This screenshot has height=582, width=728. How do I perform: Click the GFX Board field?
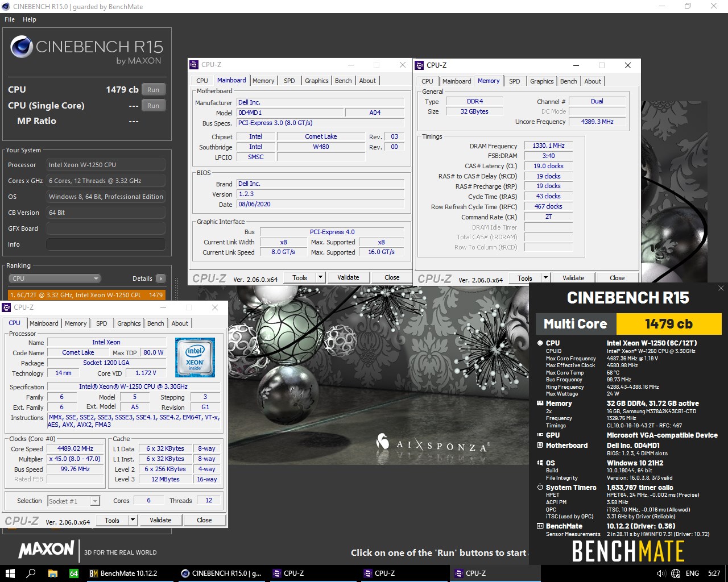click(x=106, y=228)
